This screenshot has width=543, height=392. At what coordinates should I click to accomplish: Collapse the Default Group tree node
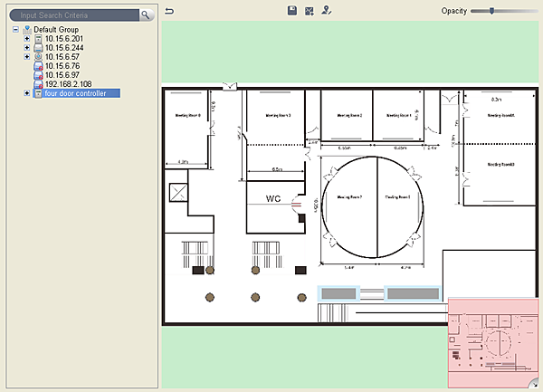tap(15, 29)
